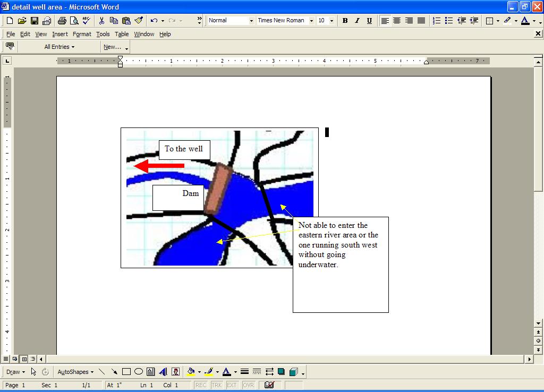The image size is (544, 392).
Task: Start a numbered list
Action: coord(437,21)
